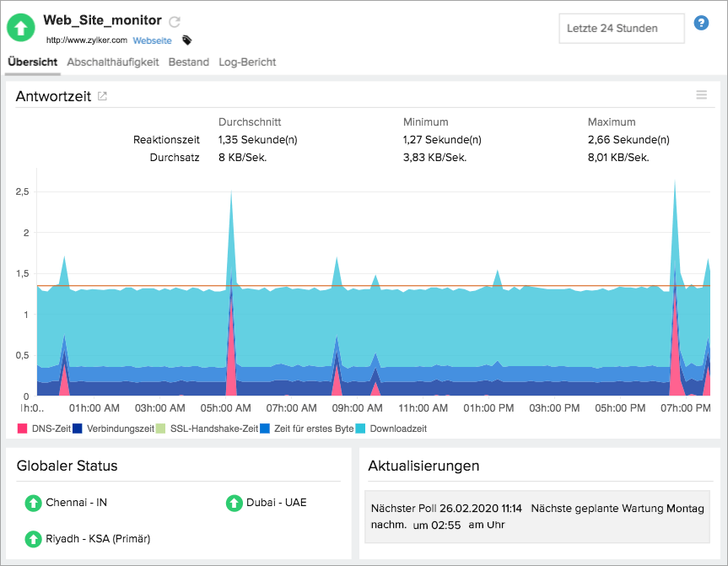Switch to the Log-Bericht tab
The height and width of the screenshot is (566, 728).
tap(247, 62)
